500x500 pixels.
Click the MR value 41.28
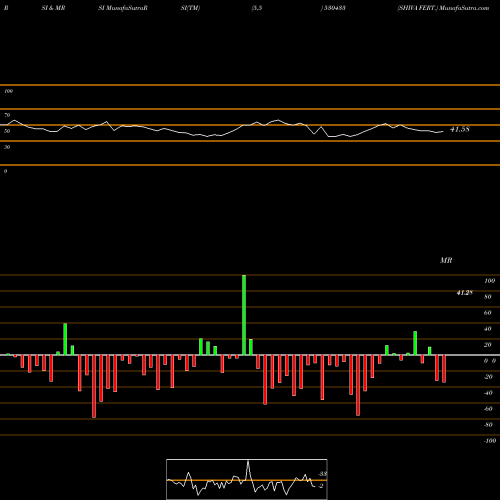coord(465,293)
